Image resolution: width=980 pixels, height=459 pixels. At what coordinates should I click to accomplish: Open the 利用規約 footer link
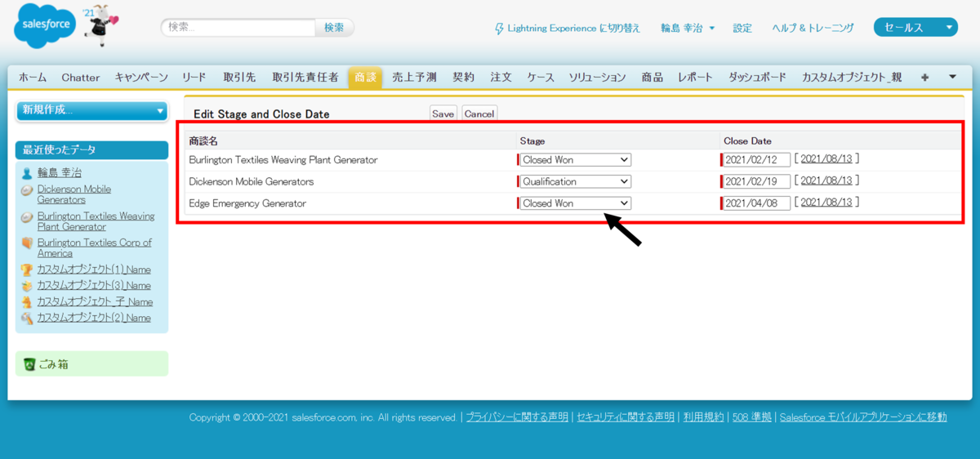[704, 417]
